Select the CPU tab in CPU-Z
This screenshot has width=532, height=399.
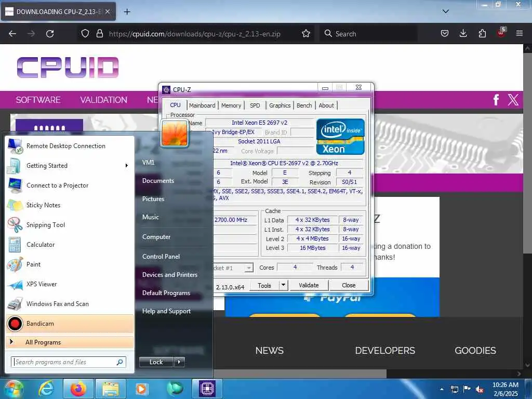click(x=175, y=105)
